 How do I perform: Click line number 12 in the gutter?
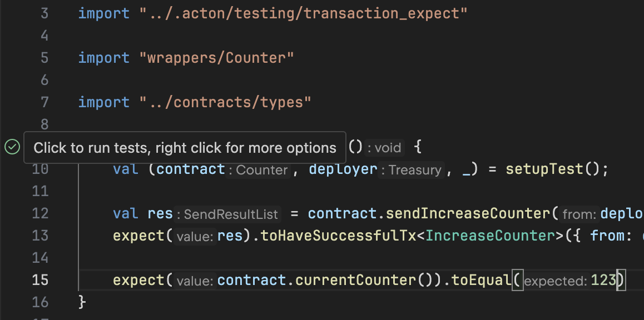click(40, 213)
